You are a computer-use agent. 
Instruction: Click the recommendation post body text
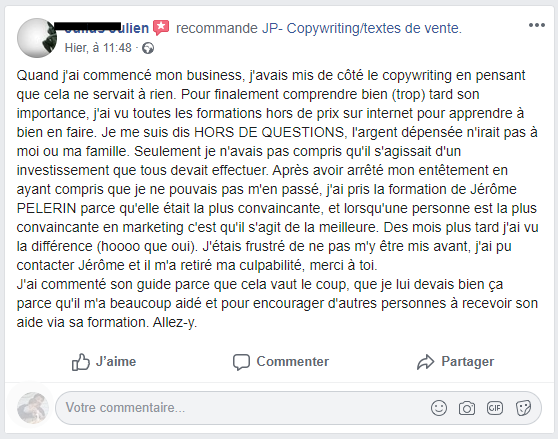(277, 199)
